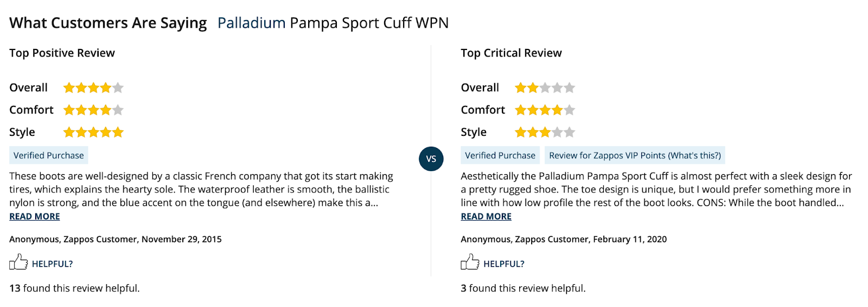Mark the critical review as HELPFUL

(x=503, y=264)
